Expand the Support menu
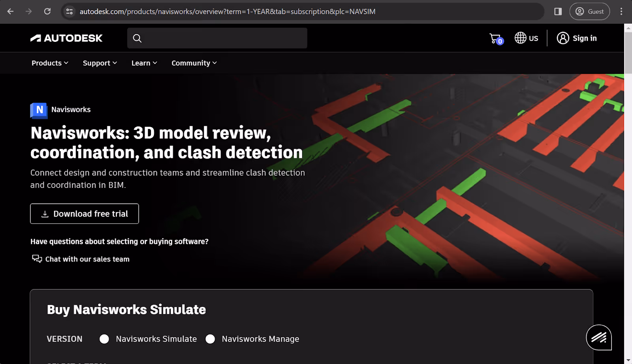632x364 pixels. 100,63
